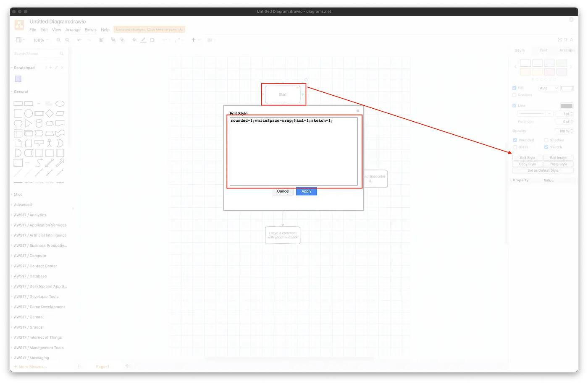588x384 pixels.
Task: Click the Delete icon in the toolbar
Action: (101, 40)
